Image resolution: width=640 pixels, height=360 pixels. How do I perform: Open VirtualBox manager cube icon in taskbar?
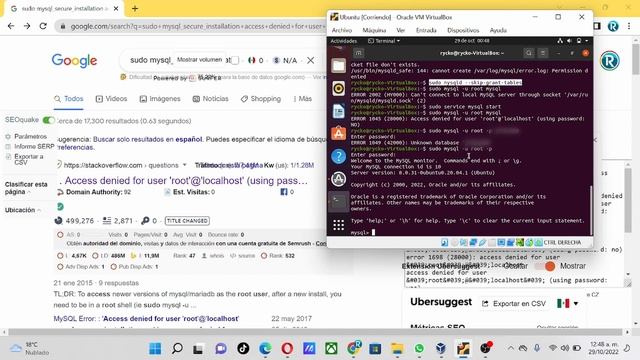click(441, 349)
